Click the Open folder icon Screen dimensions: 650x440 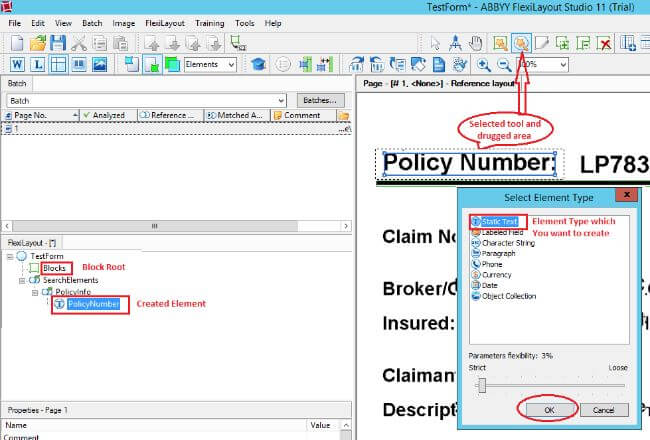[38, 43]
